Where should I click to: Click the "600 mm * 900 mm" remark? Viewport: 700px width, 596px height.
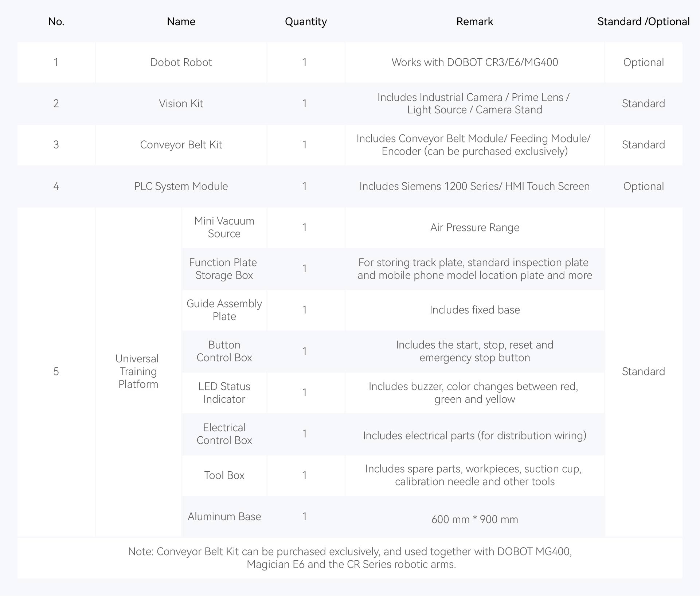click(474, 519)
